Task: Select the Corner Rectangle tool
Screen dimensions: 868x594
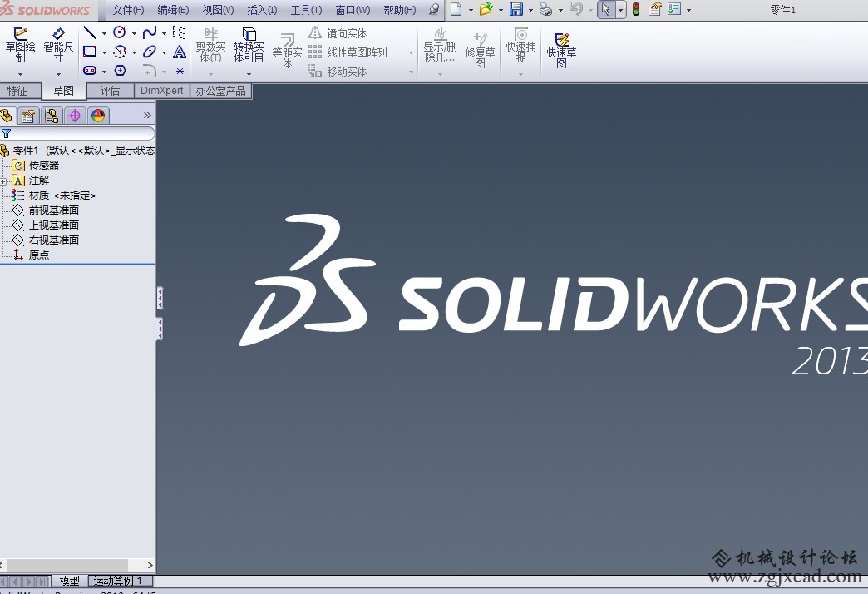Action: coord(90,52)
